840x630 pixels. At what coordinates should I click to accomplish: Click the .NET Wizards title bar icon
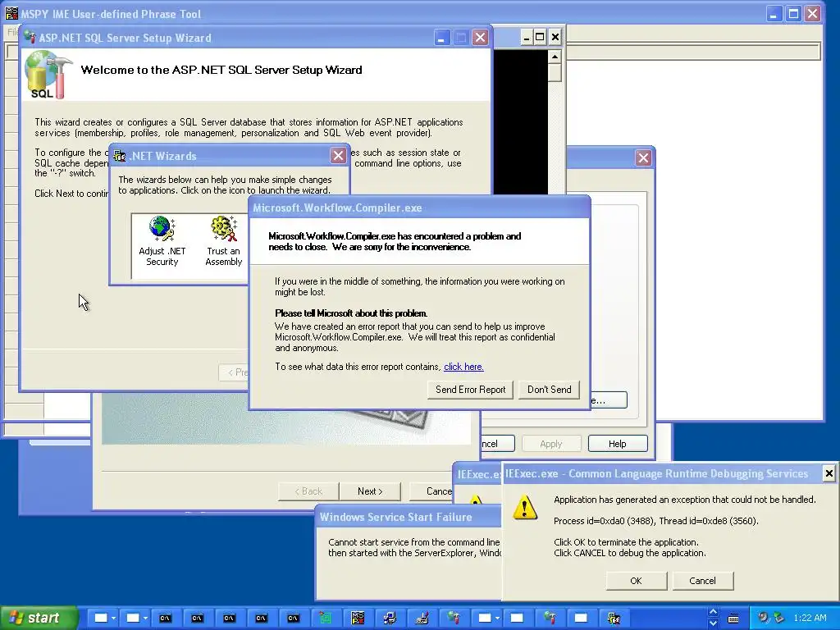120,156
